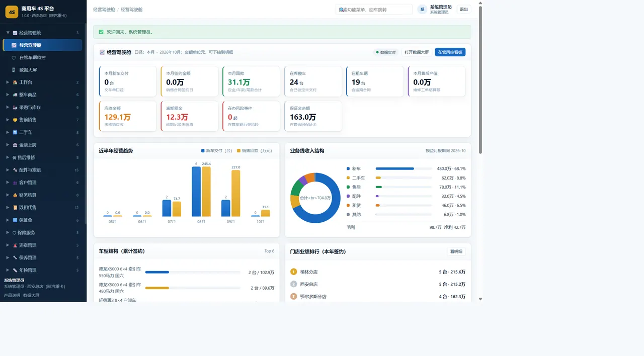Expand the 违章管理 menu group
The width and height of the screenshot is (644, 356).
coord(8,245)
